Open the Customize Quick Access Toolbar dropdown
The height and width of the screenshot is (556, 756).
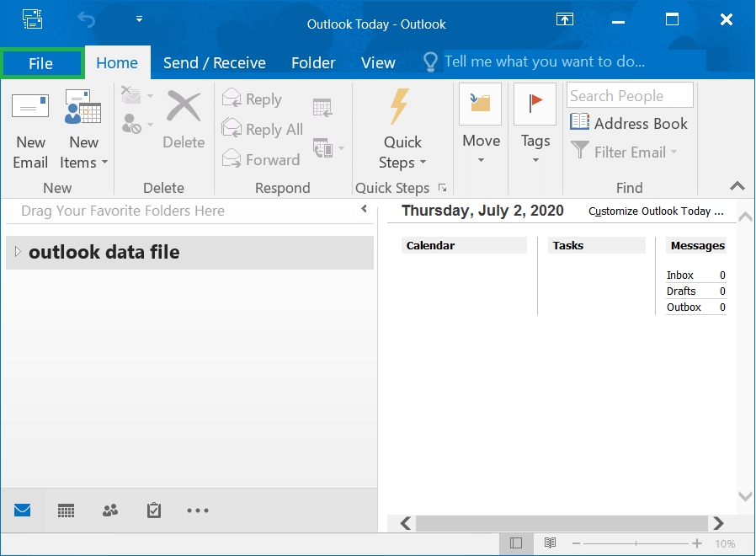pyautogui.click(x=139, y=19)
